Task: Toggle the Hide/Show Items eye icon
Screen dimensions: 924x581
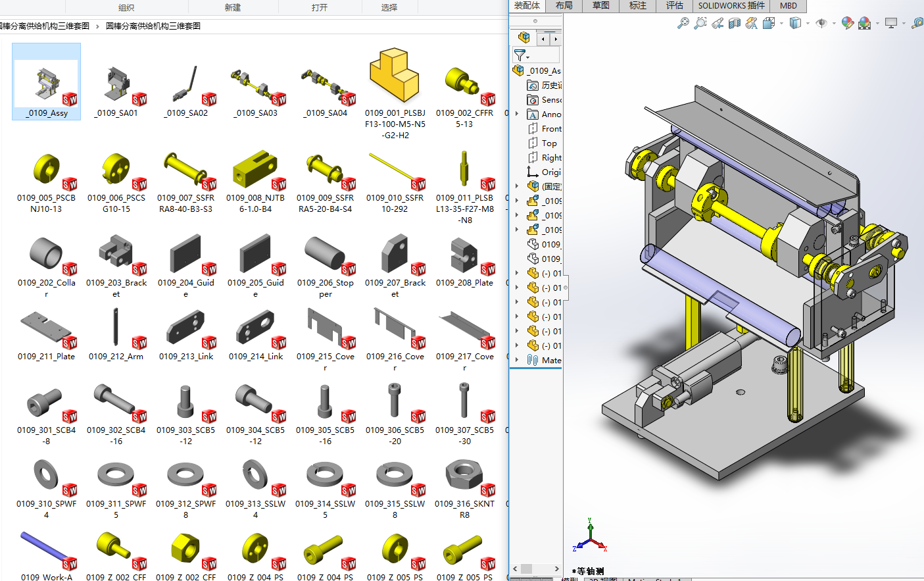Action: pyautogui.click(x=821, y=24)
